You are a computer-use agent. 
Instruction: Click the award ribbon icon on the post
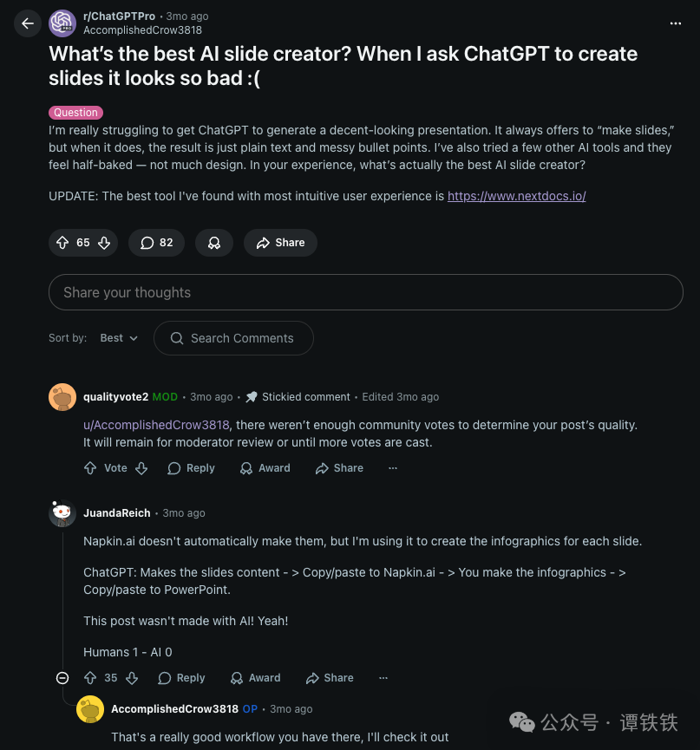tap(213, 243)
